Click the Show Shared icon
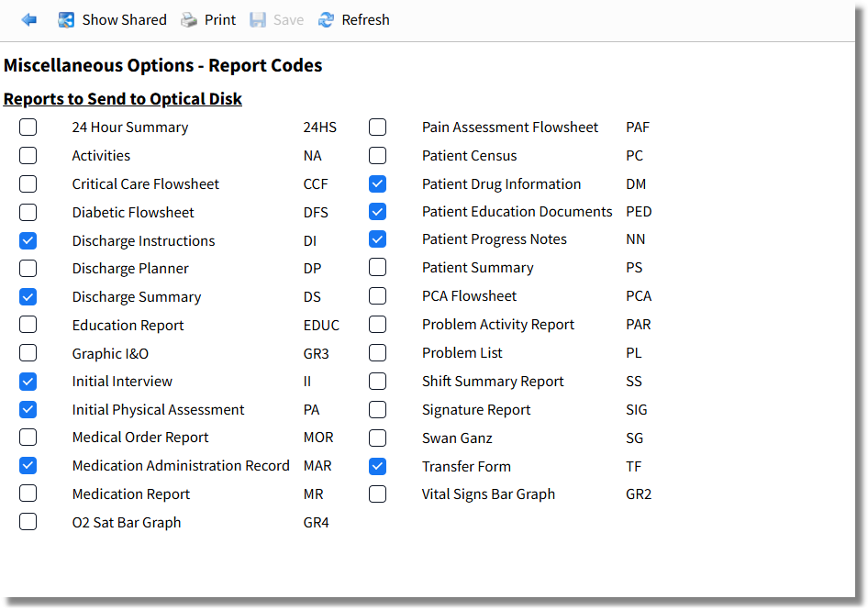The image size is (868, 610). coord(66,20)
